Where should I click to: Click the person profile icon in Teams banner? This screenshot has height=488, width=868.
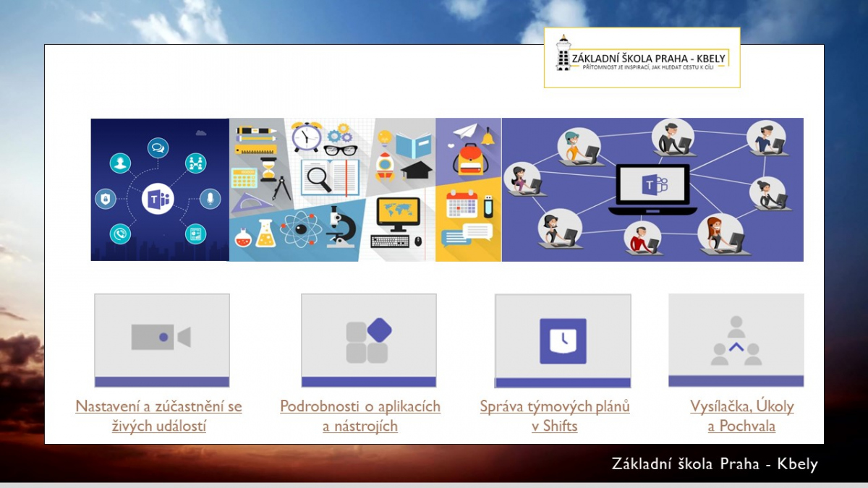[x=120, y=163]
